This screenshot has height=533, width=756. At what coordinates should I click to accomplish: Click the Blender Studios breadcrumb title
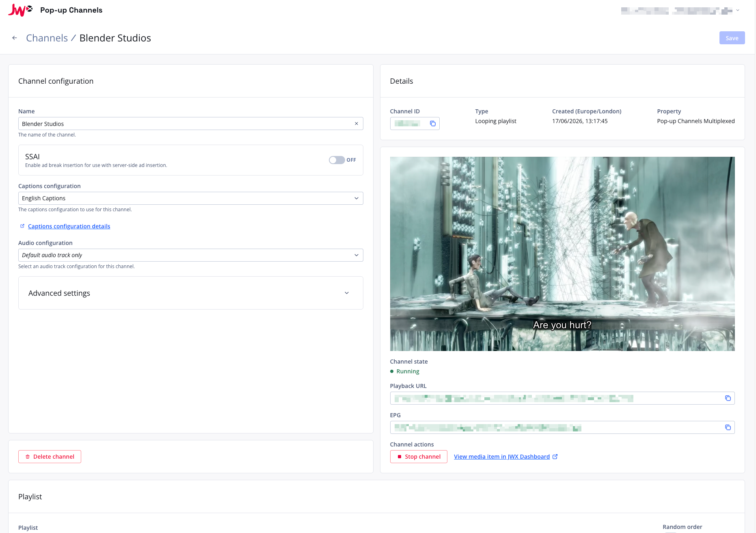pyautogui.click(x=115, y=38)
